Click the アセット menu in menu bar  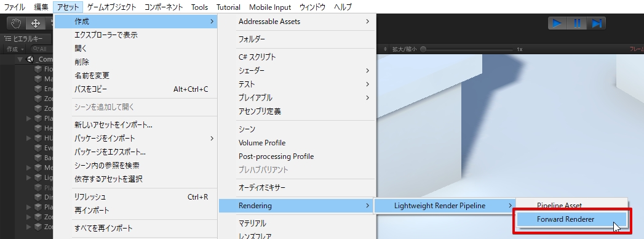pos(68,7)
